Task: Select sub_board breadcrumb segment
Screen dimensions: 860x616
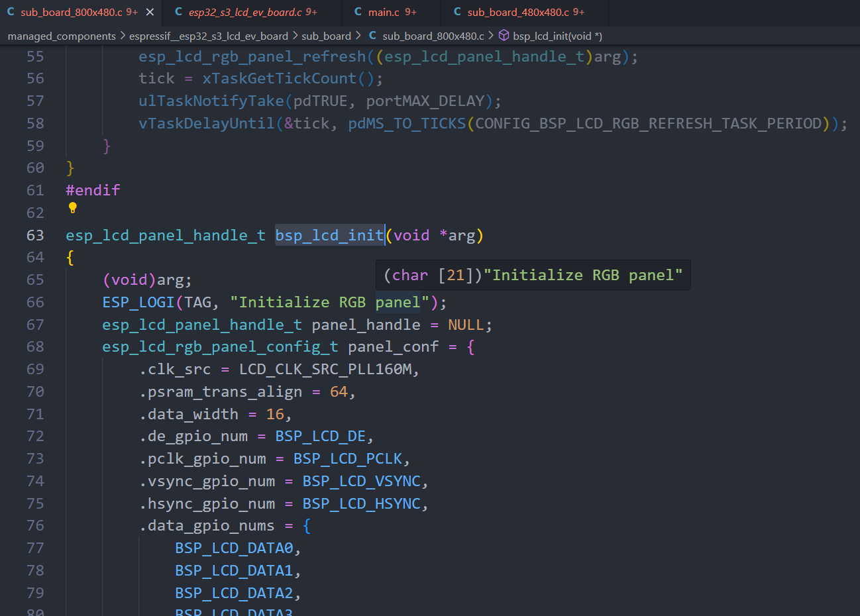Action: [x=326, y=36]
